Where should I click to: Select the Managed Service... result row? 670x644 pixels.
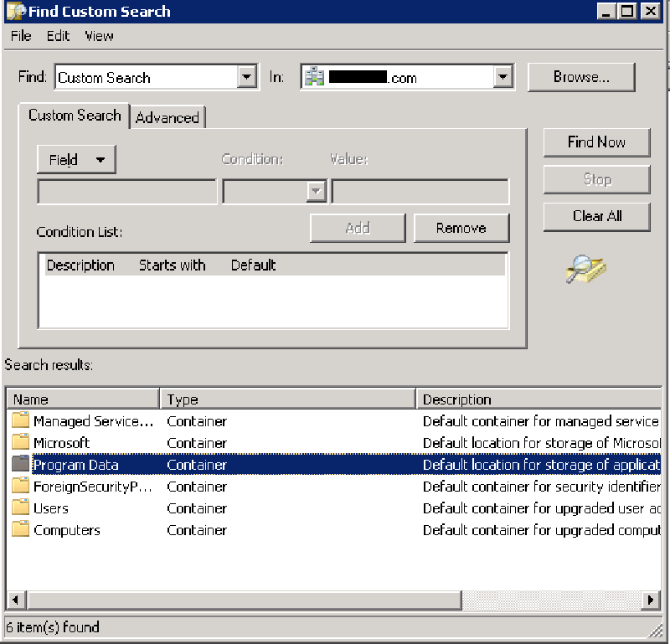[x=334, y=421]
